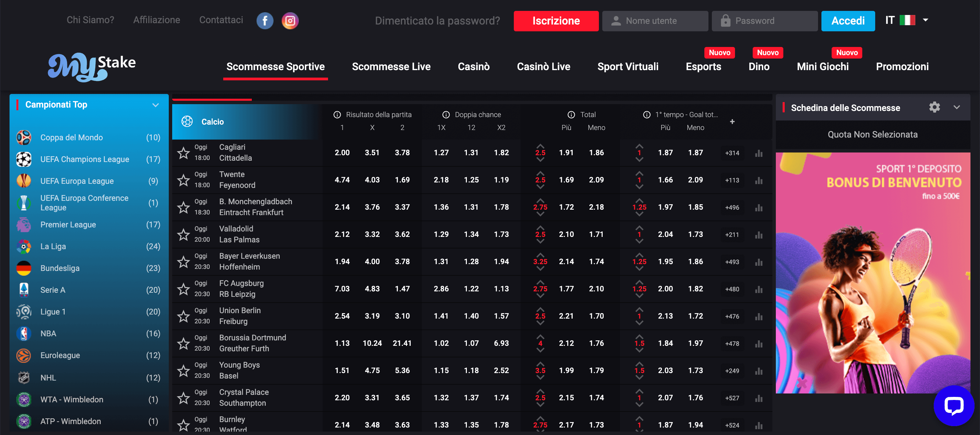Open statistics chart for Cagliari–Cittadella

click(x=758, y=153)
